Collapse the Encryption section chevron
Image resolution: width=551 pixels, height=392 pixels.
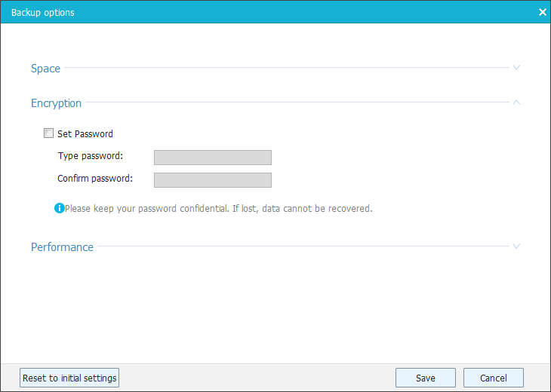517,103
